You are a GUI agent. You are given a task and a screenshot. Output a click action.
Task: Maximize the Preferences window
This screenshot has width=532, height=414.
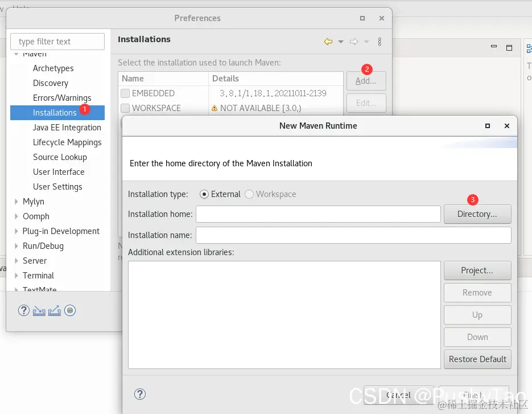coord(362,18)
